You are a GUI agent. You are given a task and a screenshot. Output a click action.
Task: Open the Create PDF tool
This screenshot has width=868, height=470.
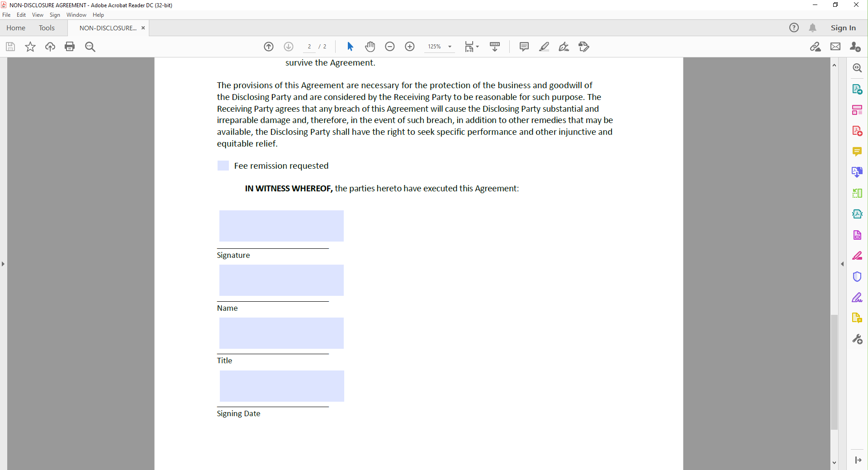[x=857, y=131]
